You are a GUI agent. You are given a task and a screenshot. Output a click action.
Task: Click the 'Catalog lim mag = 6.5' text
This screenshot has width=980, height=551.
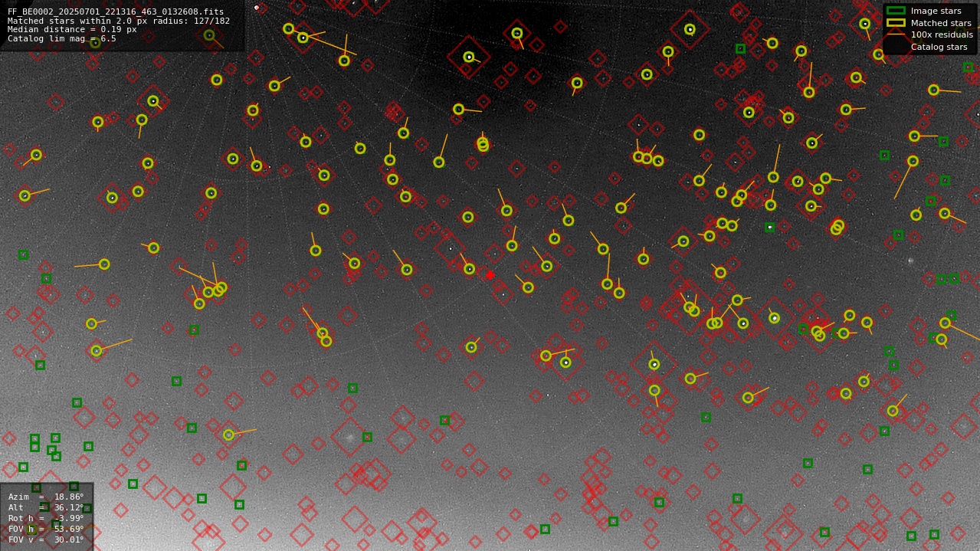(x=62, y=38)
